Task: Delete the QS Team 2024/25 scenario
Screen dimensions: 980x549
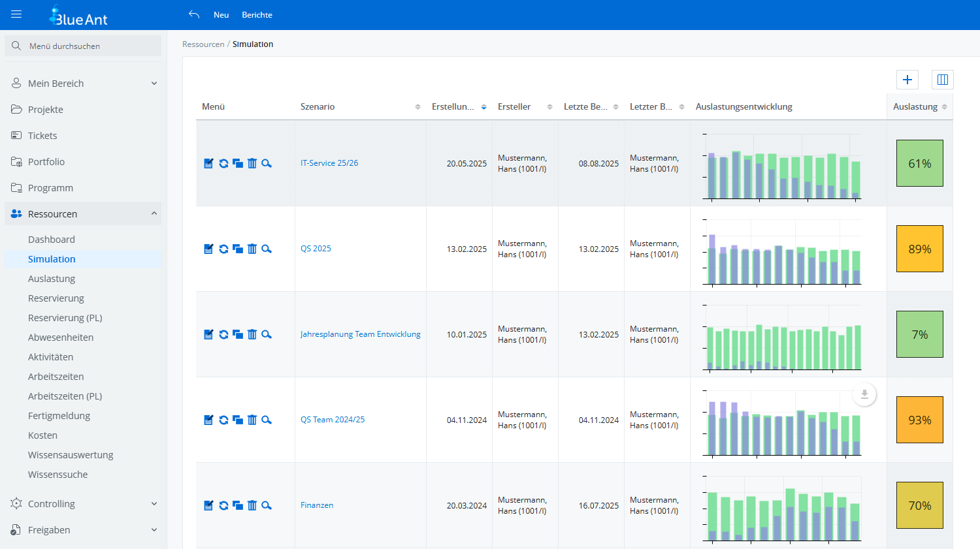Action: point(252,420)
